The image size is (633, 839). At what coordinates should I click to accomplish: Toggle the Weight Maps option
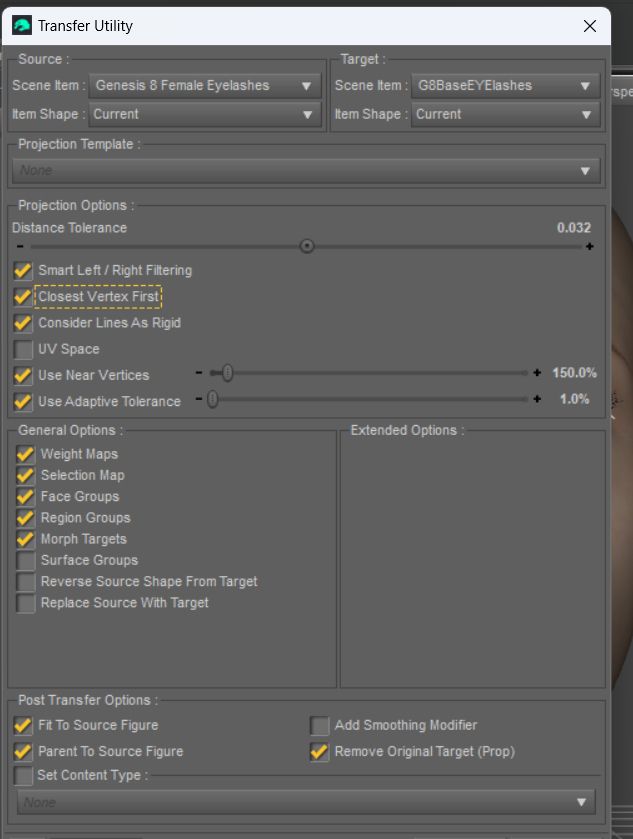point(25,454)
